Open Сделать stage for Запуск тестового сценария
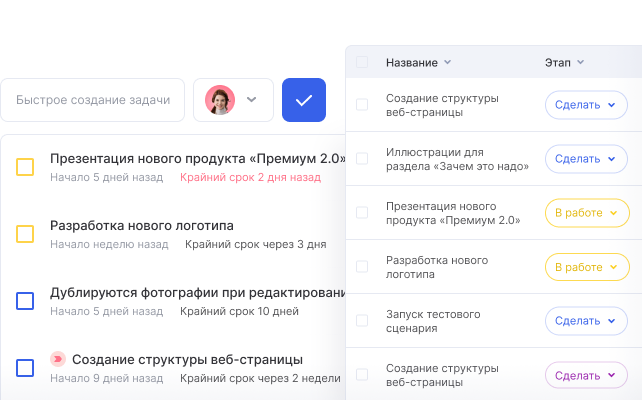Screen dimensions: 642x400 click(586, 321)
